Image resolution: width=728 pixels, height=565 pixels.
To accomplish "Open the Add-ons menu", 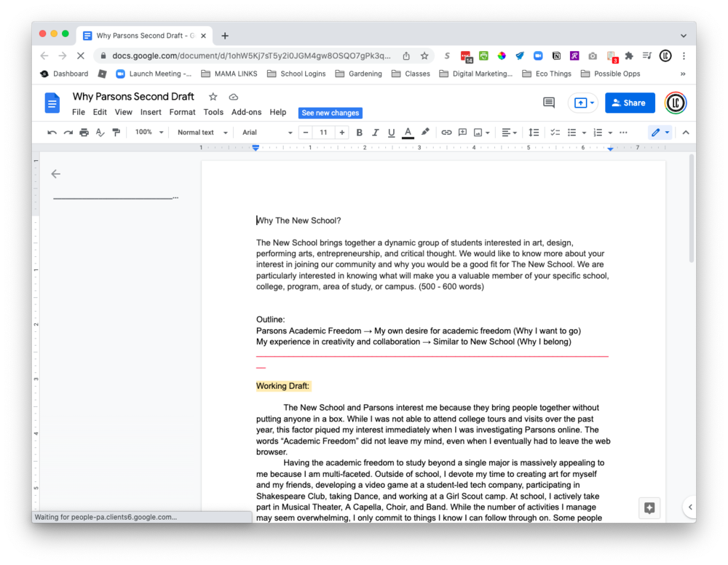I will tap(247, 112).
